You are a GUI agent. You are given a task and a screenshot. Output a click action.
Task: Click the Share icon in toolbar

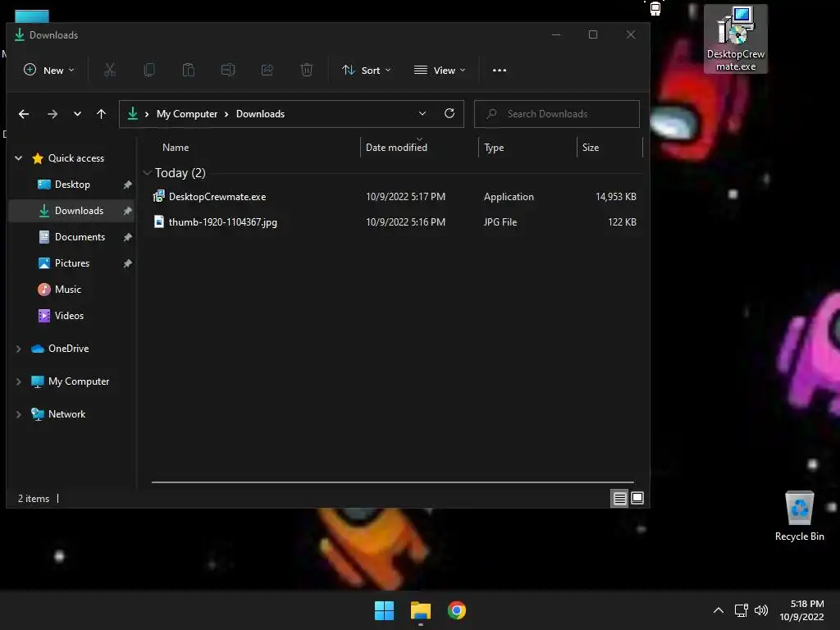point(267,70)
